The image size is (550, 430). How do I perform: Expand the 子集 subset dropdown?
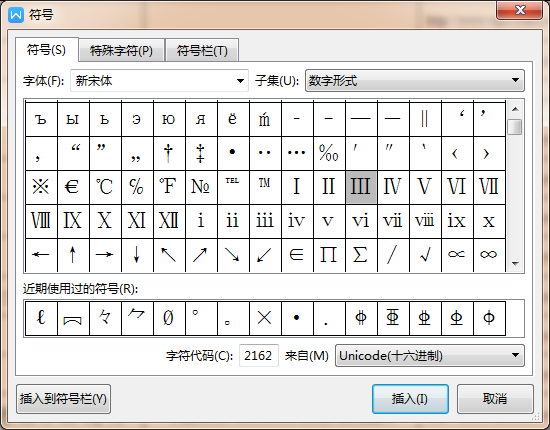[415, 81]
